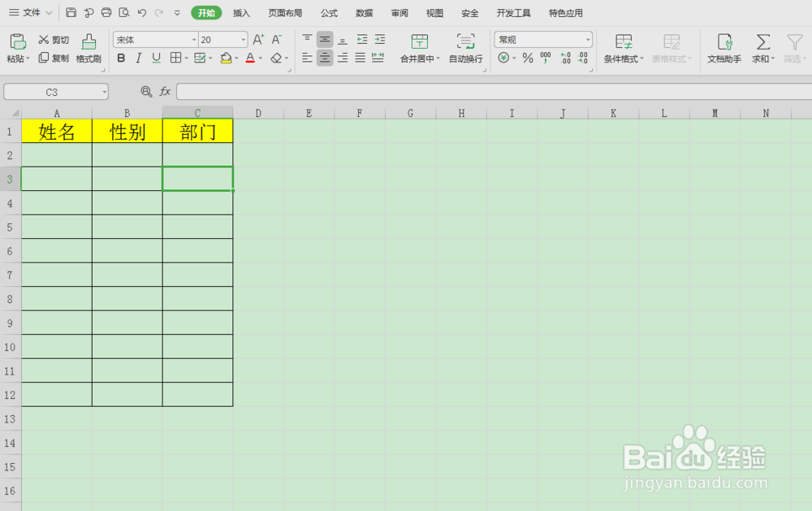812x511 pixels.
Task: Select column D header
Action: pyautogui.click(x=258, y=113)
